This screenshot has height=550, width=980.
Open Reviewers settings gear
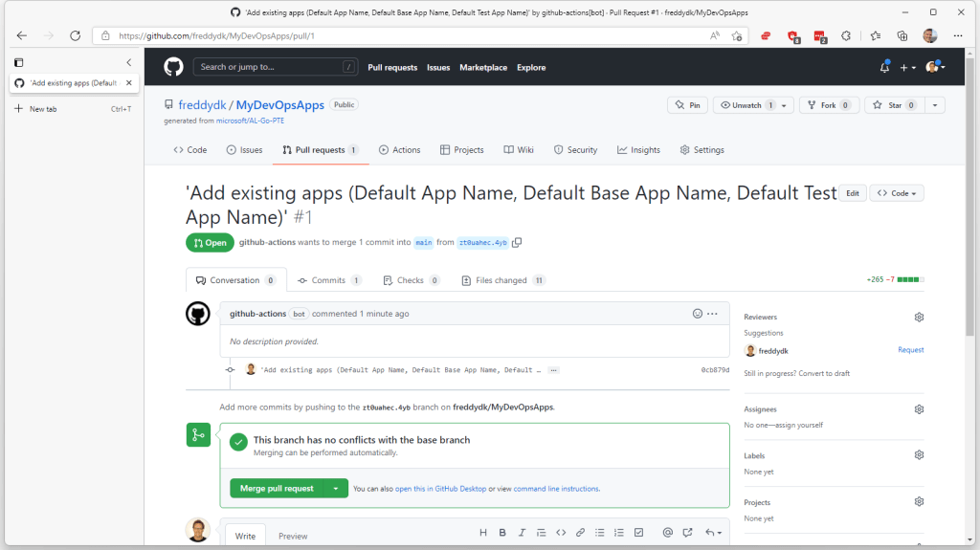click(x=919, y=317)
